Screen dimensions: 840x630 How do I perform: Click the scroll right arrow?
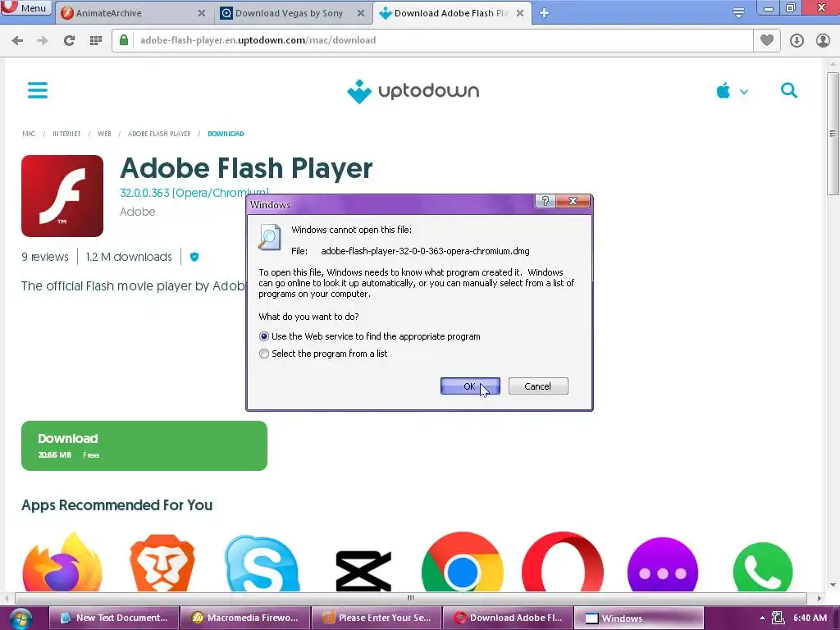pyautogui.click(x=819, y=598)
